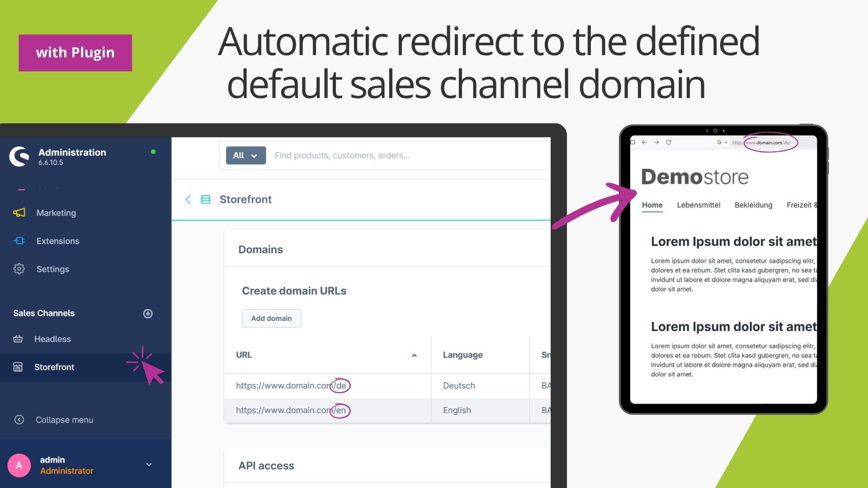Screen dimensions: 868x488
Task: Open the All search filter dropdown
Action: (245, 155)
